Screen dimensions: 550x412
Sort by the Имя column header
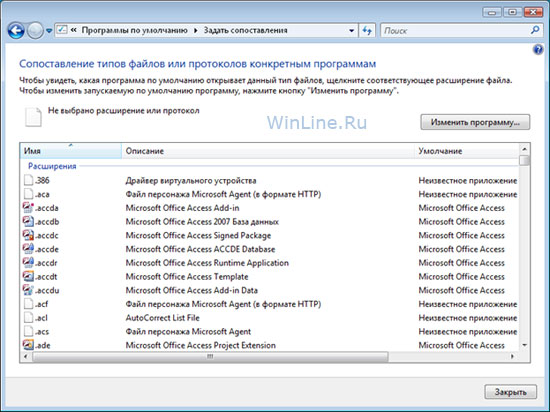pos(71,151)
